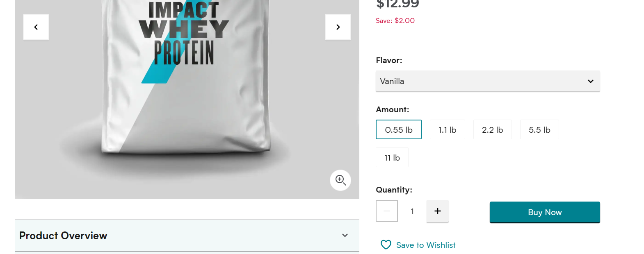Open the Vanilla flavor dropdown
This screenshot has width=644, height=254.
(488, 81)
